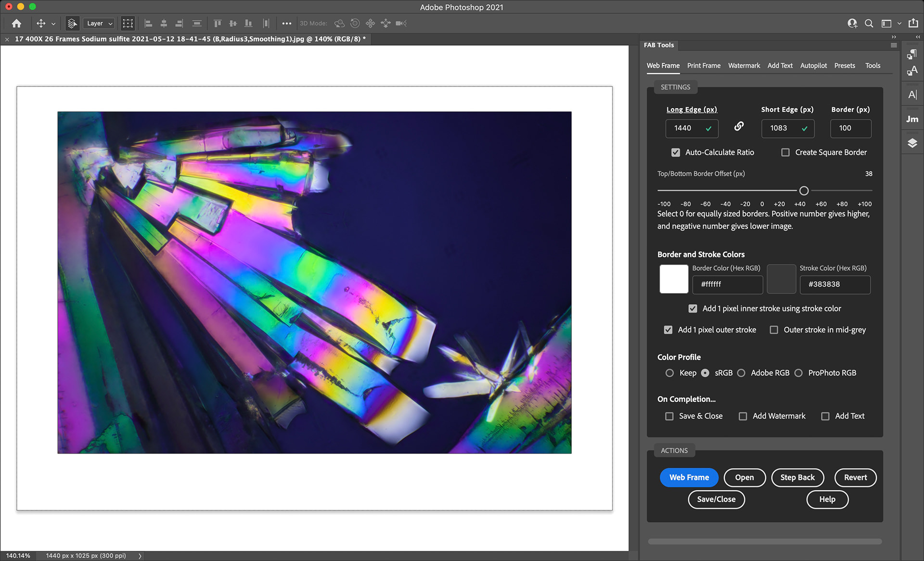Enable Create Square Border
The width and height of the screenshot is (924, 561).
coord(785,153)
